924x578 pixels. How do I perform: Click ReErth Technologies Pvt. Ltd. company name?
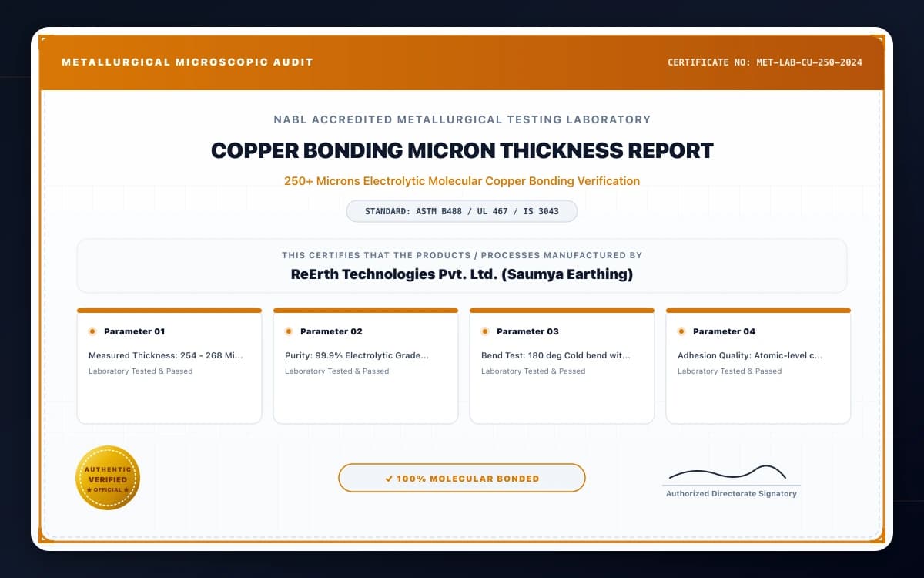(462, 274)
